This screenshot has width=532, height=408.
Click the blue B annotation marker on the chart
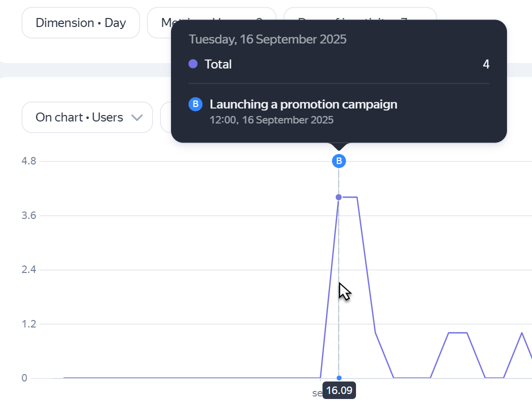[x=339, y=161]
